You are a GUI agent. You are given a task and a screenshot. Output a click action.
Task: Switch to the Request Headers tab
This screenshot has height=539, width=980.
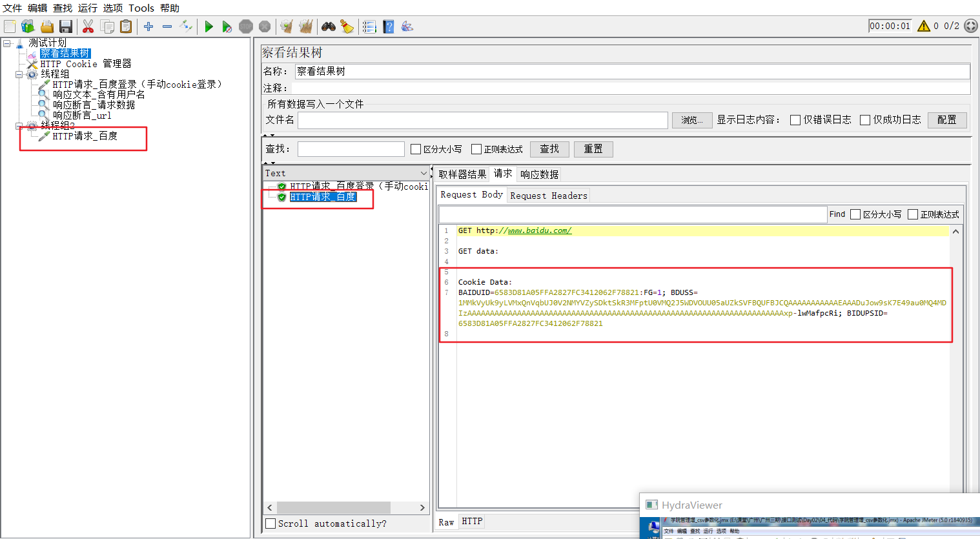click(x=548, y=195)
